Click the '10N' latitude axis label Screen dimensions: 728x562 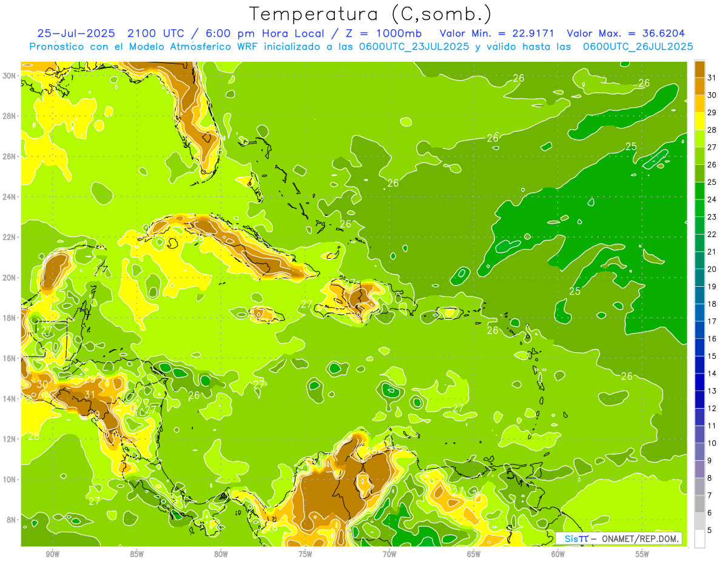coord(10,479)
